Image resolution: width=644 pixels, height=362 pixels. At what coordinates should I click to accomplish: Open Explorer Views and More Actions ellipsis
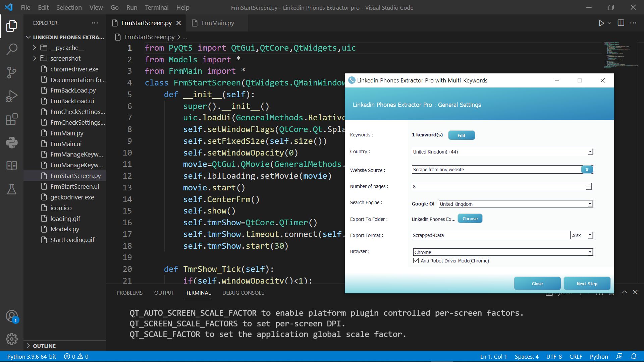pos(95,23)
